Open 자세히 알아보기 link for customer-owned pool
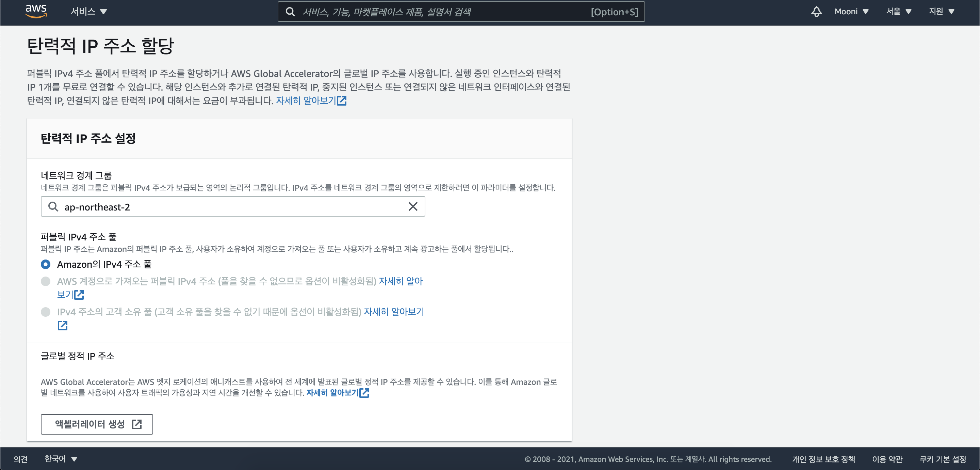Screen dimensions: 980x470 point(394,312)
